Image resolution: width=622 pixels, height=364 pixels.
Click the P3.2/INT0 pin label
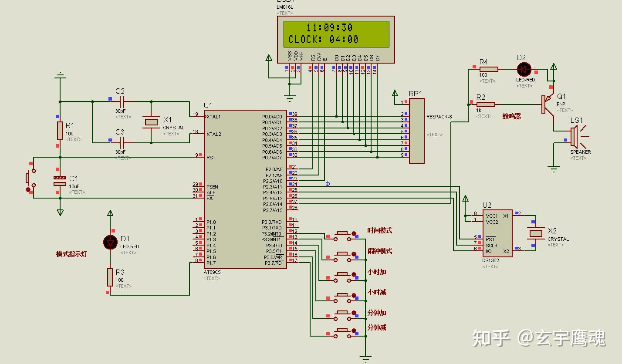[x=272, y=234]
